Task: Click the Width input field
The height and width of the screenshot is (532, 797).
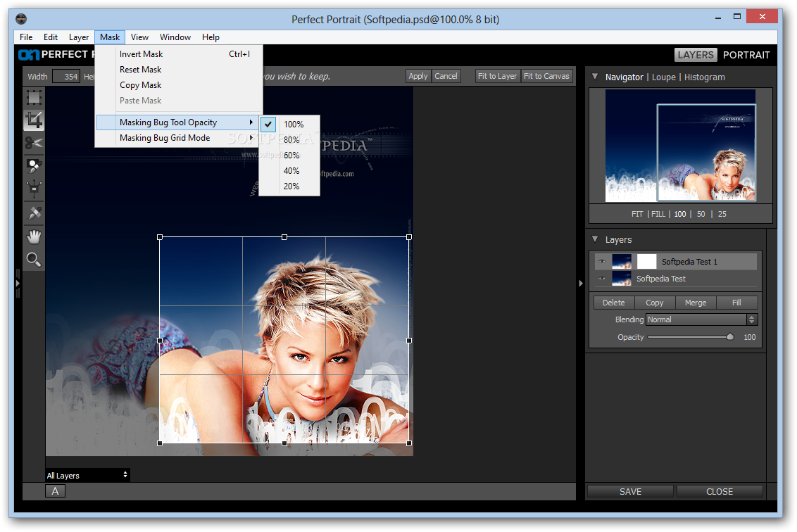Action: point(66,76)
